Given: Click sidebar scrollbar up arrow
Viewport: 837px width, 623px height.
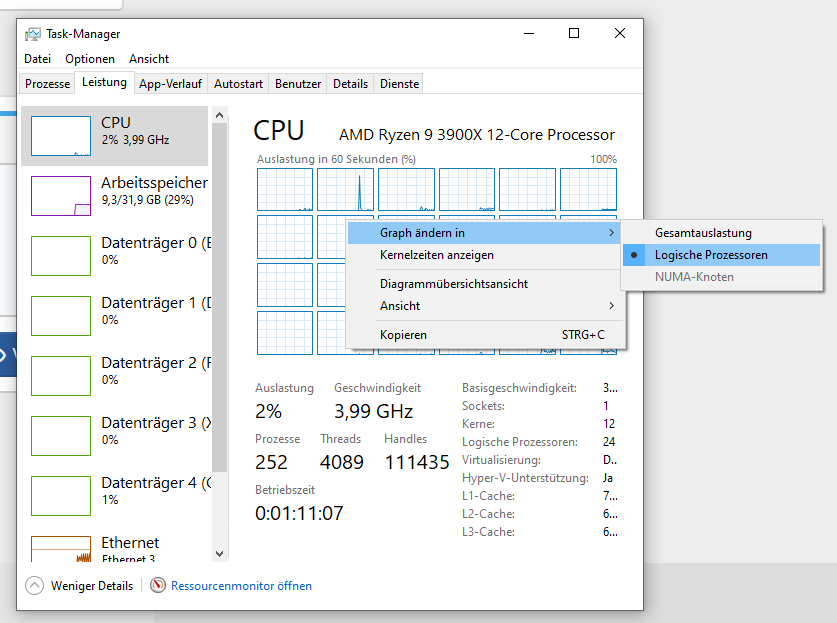Looking at the screenshot, I should point(219,115).
